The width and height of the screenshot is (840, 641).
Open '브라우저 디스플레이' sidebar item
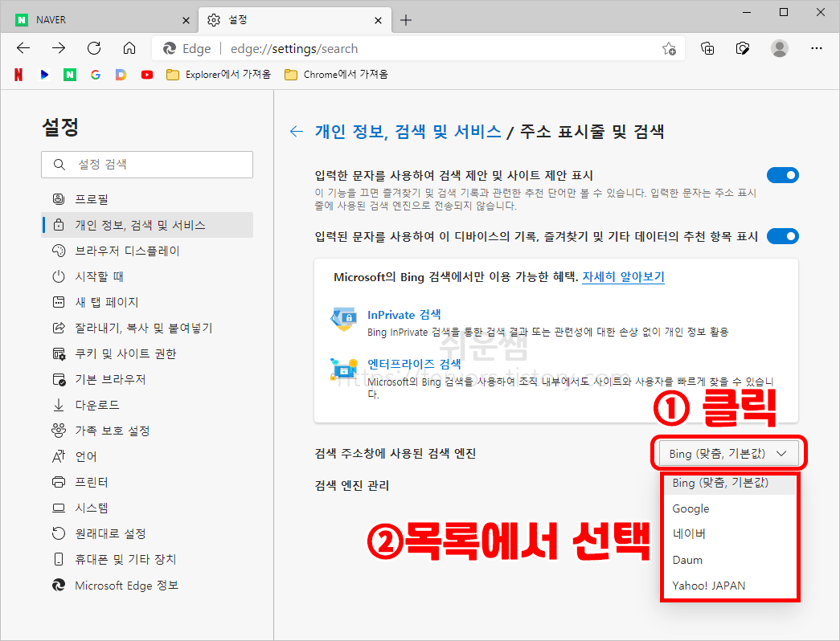147,251
